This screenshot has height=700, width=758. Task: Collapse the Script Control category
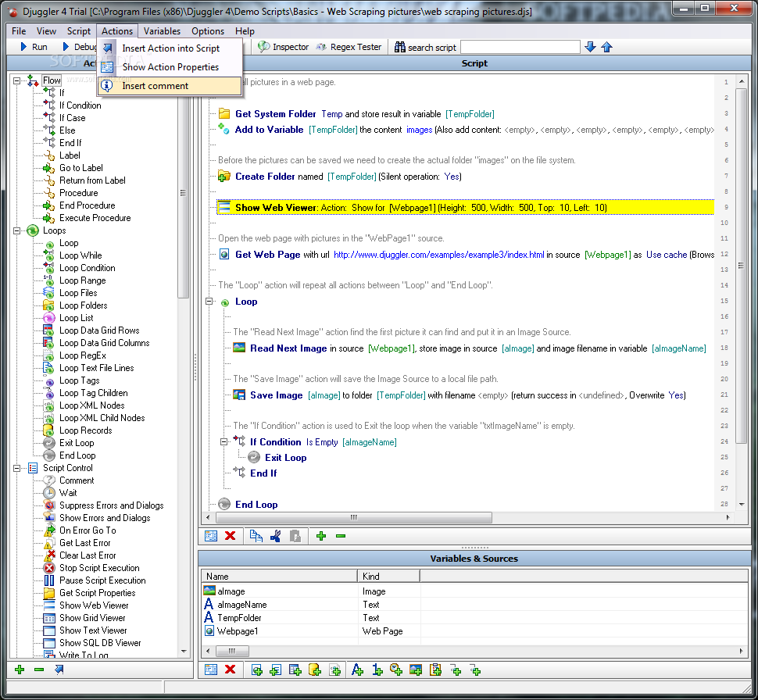17,468
